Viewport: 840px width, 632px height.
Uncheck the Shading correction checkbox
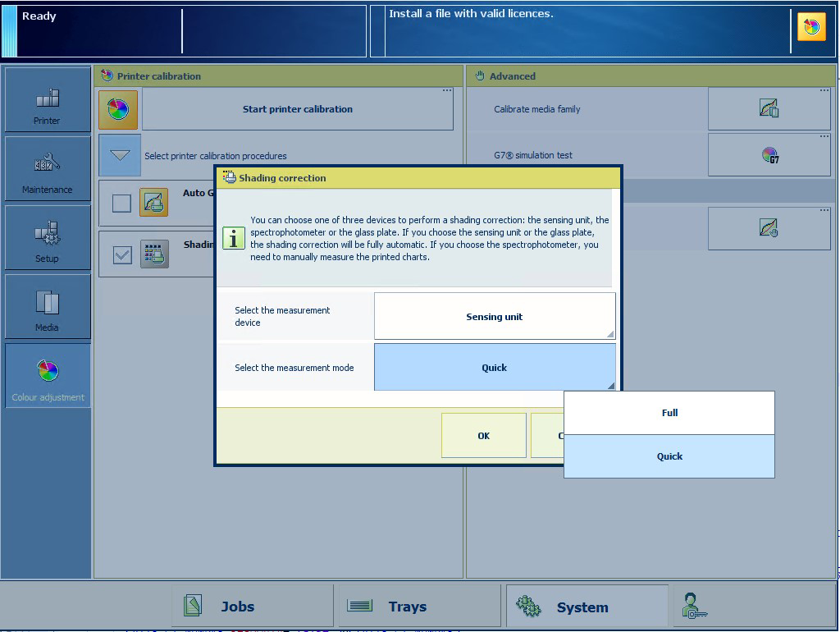coord(121,254)
